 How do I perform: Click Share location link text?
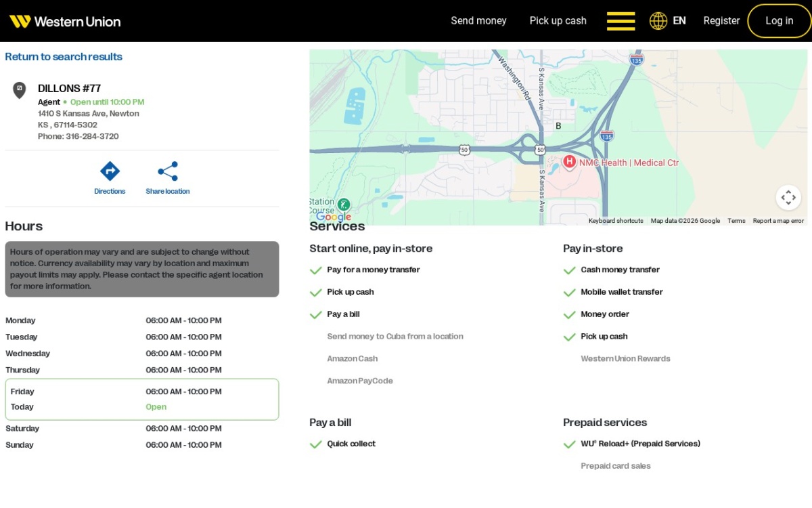168,192
